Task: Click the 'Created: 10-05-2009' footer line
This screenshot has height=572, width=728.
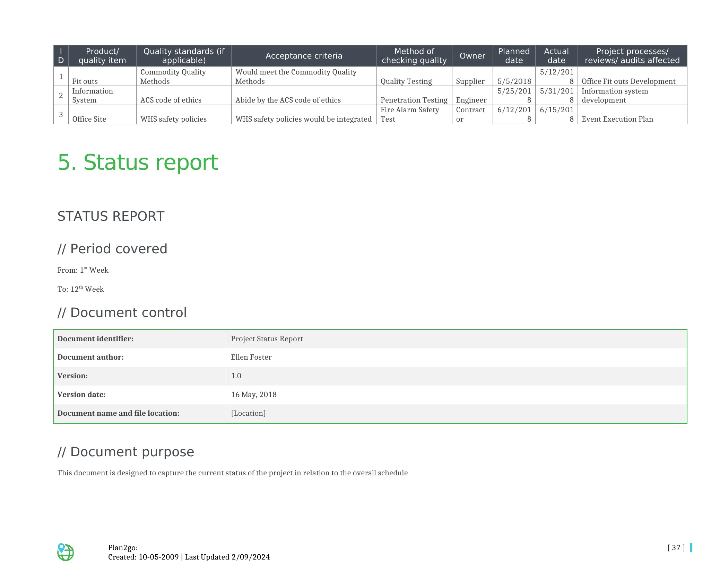Action: pos(189,557)
